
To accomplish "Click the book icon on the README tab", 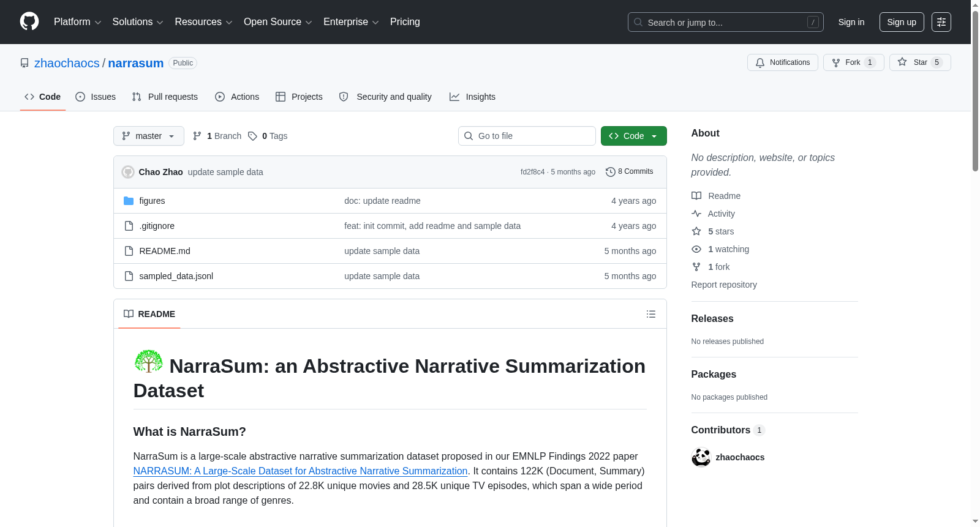I will coord(129,314).
